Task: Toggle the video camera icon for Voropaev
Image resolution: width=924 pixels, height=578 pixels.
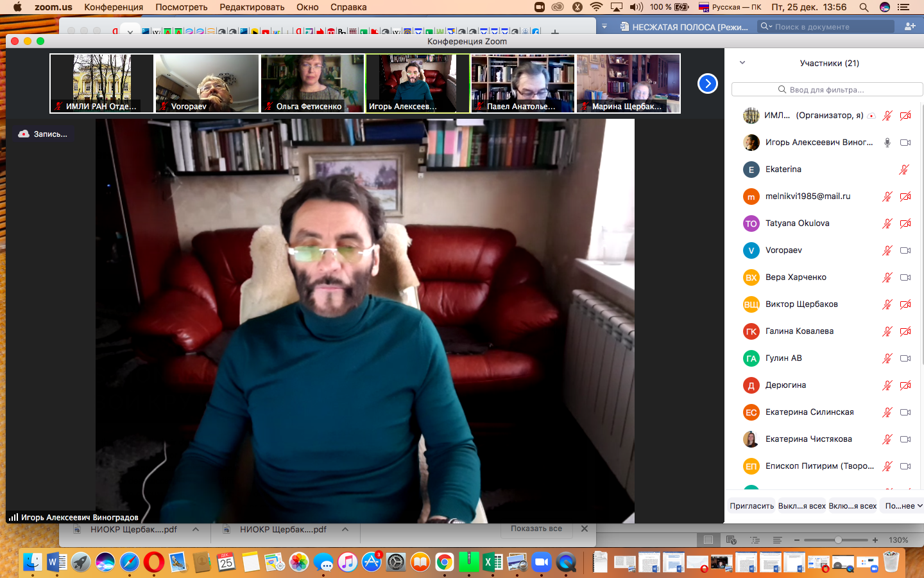Action: click(x=905, y=250)
